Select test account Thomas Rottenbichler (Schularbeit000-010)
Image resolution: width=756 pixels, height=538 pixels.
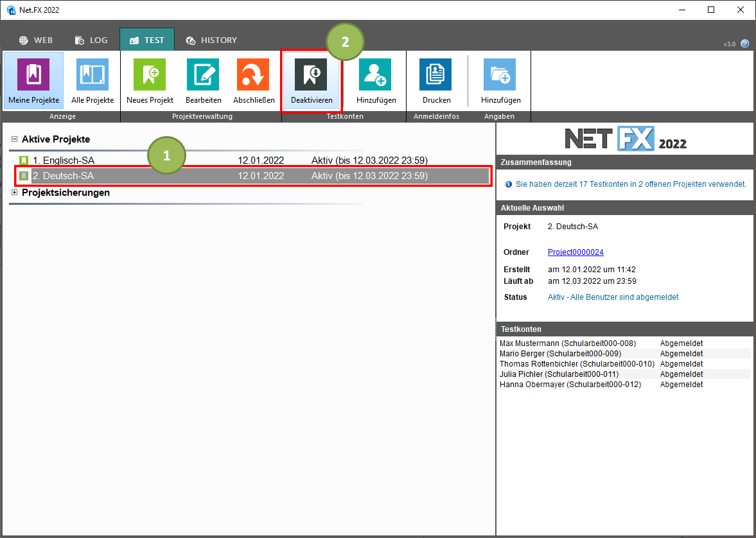577,364
